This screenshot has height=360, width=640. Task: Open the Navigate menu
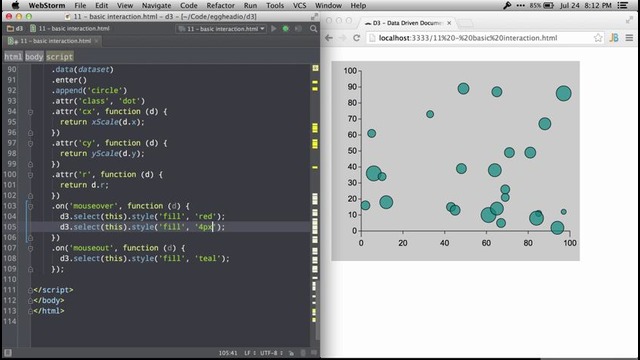tap(156, 5)
